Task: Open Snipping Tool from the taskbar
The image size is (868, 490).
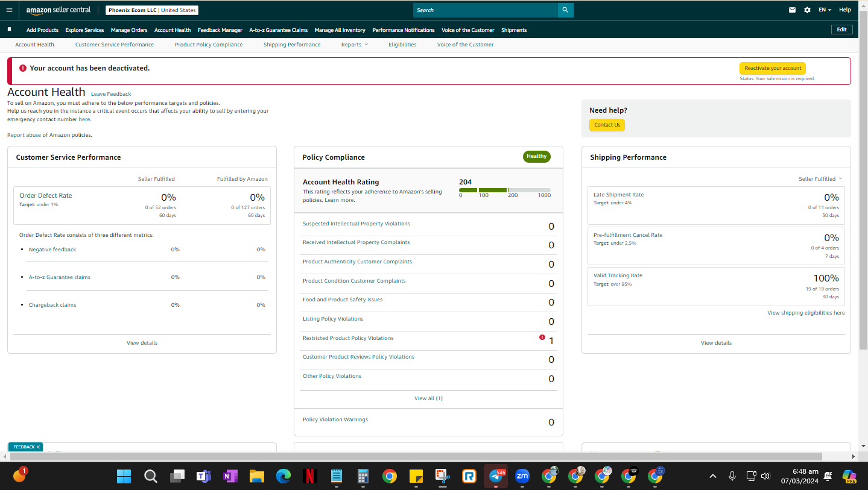Action: [442, 476]
